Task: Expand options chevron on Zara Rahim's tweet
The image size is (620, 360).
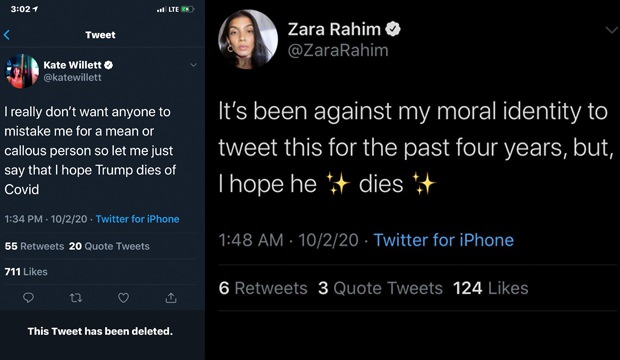Action: tap(612, 30)
